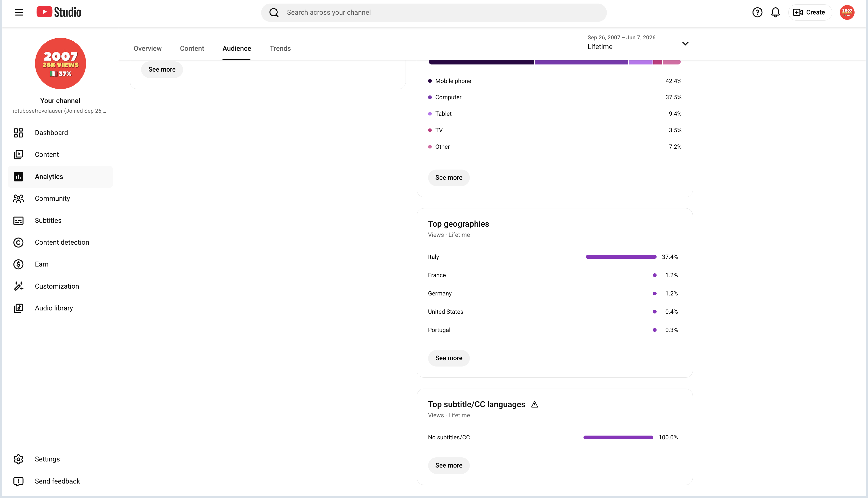
Task: Click the No subtitles/CC bar
Action: pos(618,437)
